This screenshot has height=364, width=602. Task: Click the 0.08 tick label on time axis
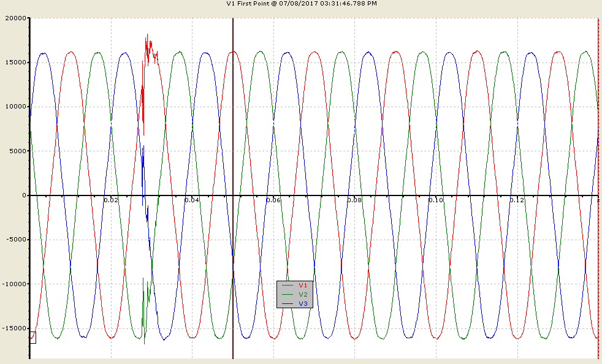(354, 200)
